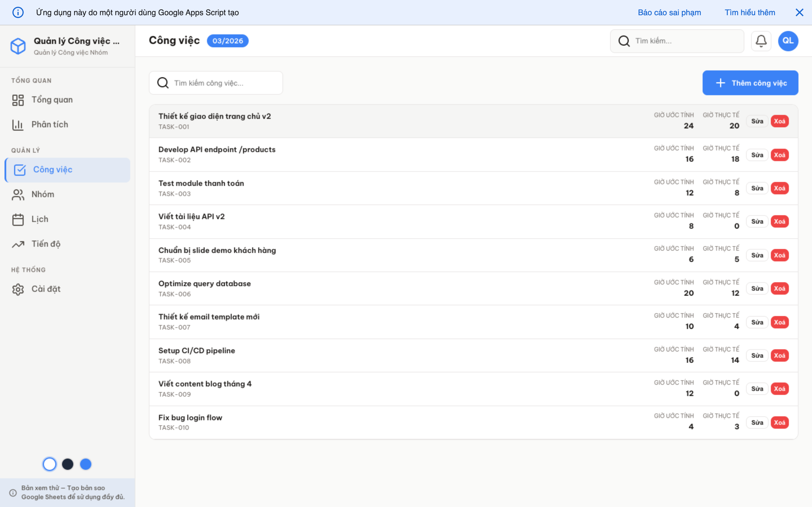812x507 pixels.
Task: Click the magnifier in the task search bar
Action: point(163,83)
